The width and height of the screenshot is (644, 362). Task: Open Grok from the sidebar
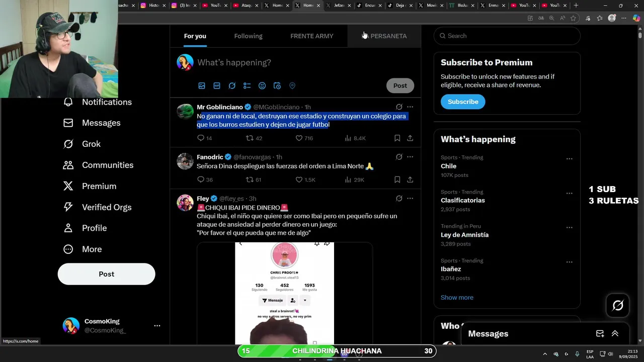point(82,144)
